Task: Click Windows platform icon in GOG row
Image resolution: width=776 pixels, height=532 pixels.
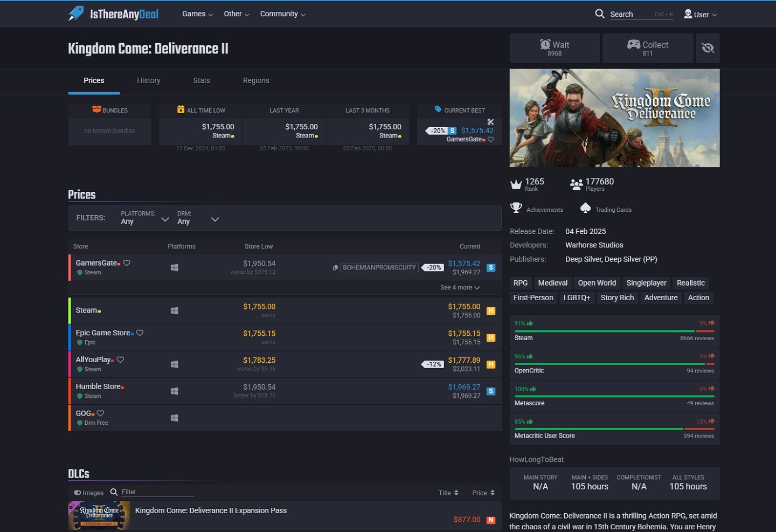Action: tap(174, 418)
